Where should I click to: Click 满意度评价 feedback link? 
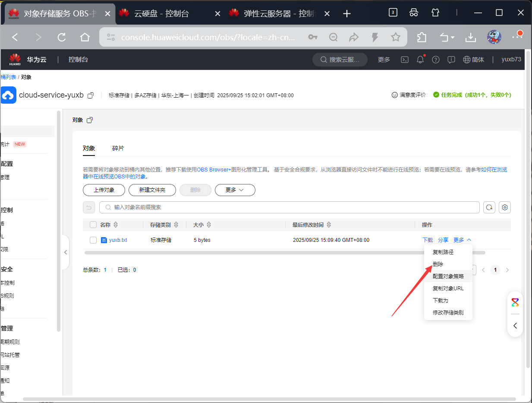pyautogui.click(x=409, y=95)
